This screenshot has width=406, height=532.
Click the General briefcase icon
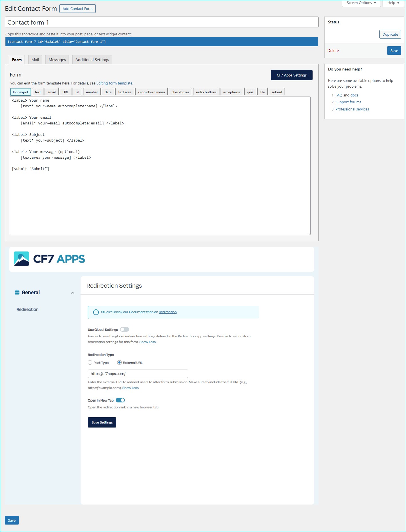point(17,292)
